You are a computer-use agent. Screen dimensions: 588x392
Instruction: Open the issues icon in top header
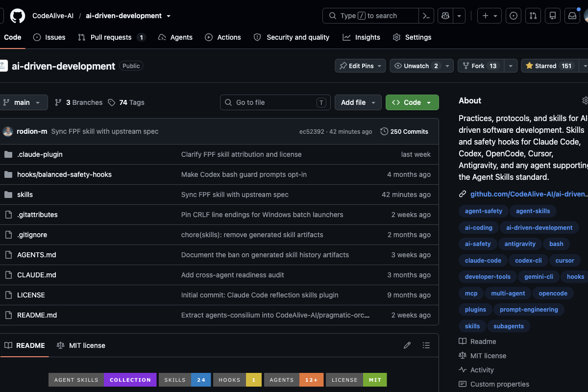(x=514, y=16)
